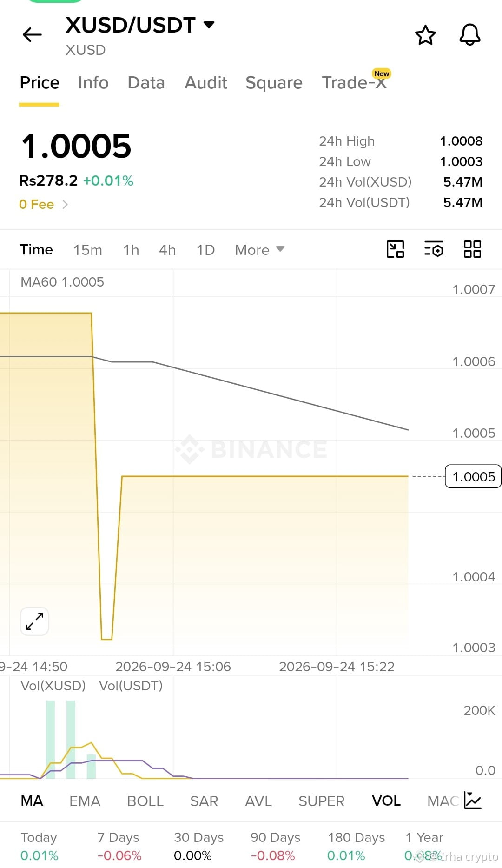Enable the BOLL indicator
502x868 pixels.
point(145,801)
